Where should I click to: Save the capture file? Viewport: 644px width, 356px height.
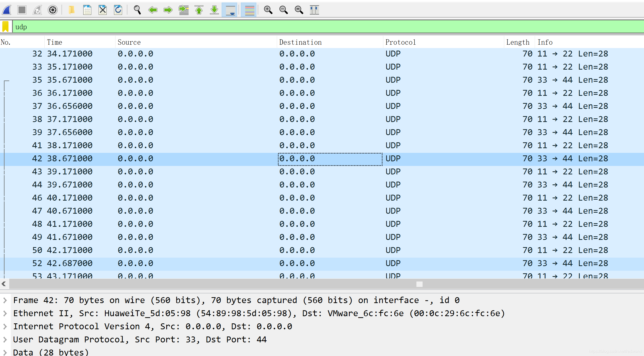(x=87, y=10)
